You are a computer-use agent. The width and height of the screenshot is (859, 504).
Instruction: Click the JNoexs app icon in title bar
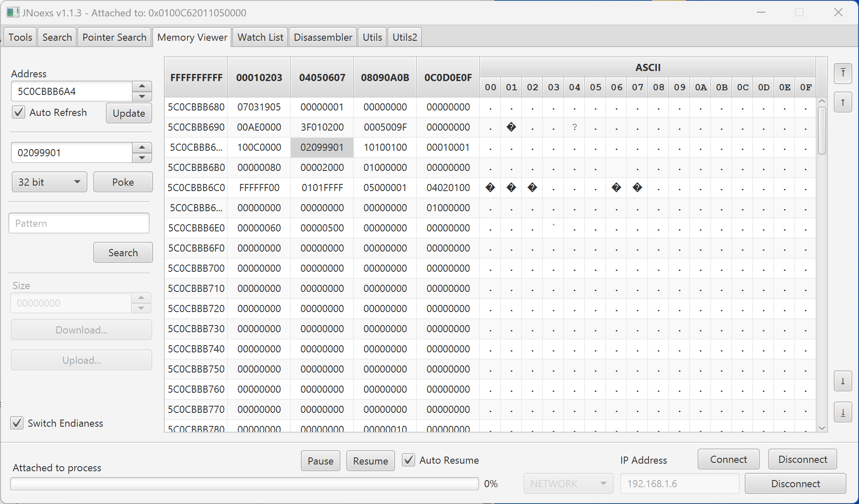[13, 13]
